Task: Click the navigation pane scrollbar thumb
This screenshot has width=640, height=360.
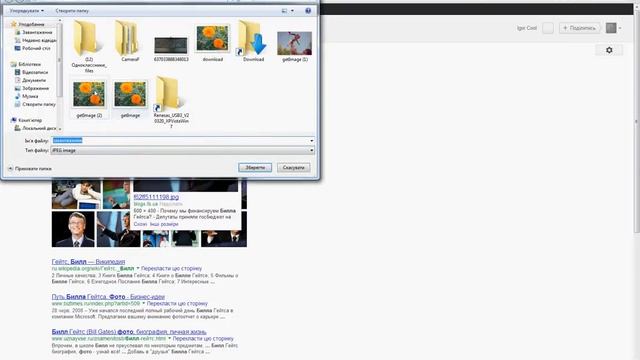Action: [60, 61]
